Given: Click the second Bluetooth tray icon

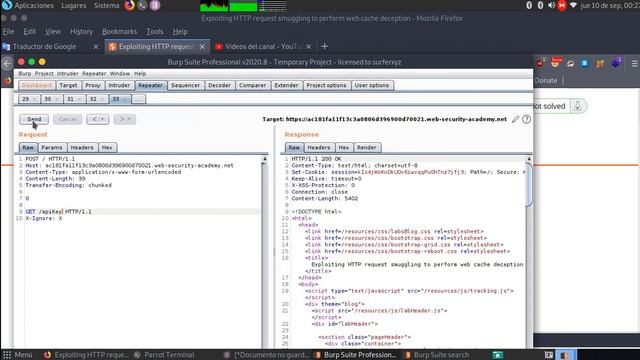Looking at the screenshot, I should pos(540,5).
